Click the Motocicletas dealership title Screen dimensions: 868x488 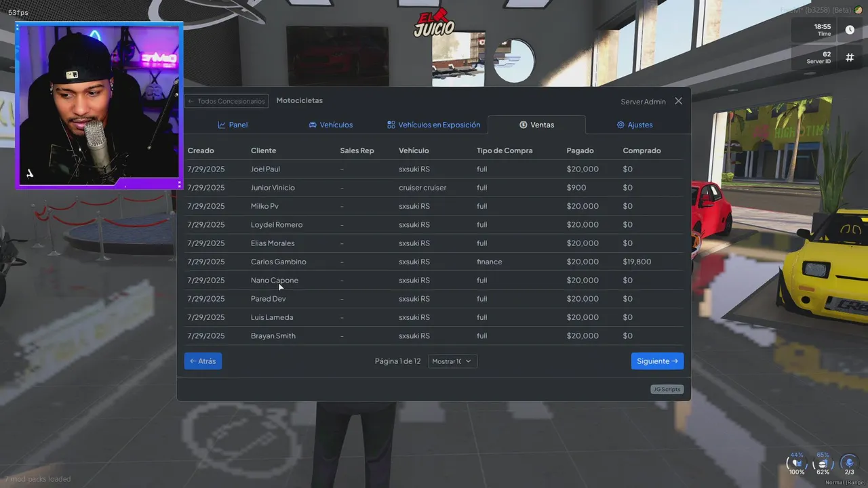[300, 100]
